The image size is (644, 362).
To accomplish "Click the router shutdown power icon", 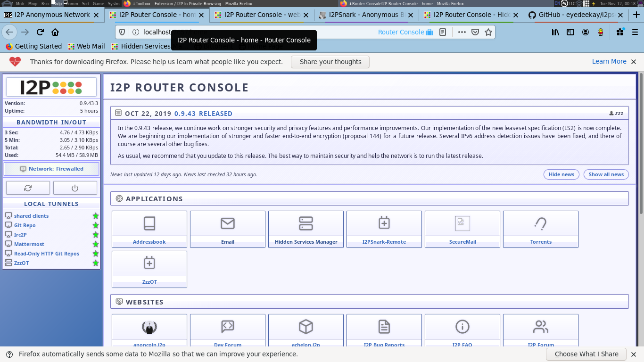I will pos(75,188).
